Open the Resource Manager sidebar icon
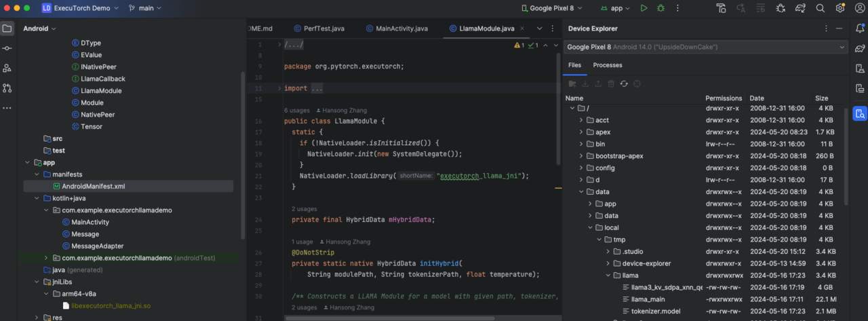Image resolution: width=868 pixels, height=321 pixels. point(7,68)
